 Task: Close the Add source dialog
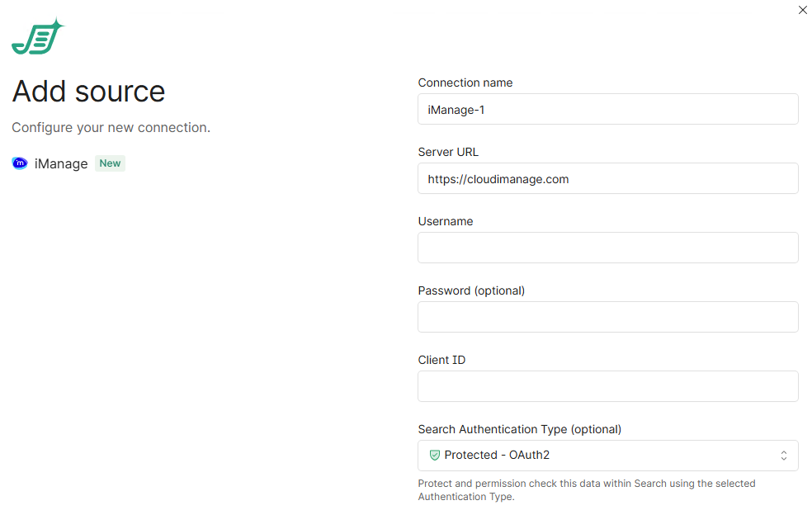[802, 11]
